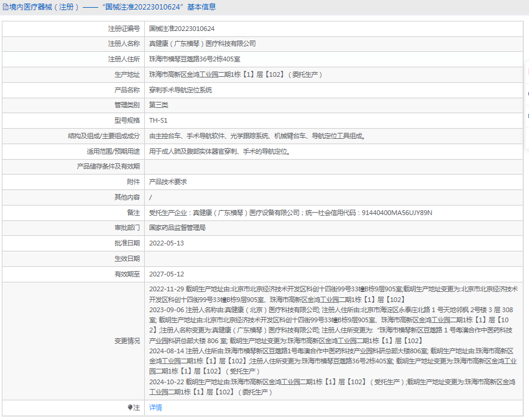Click the company name in the 注册人名称 row
The width and height of the screenshot is (529, 420).
tap(203, 44)
